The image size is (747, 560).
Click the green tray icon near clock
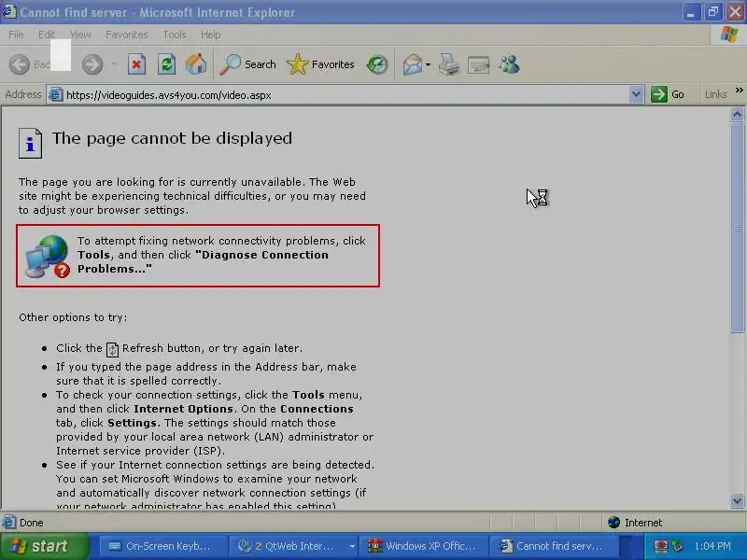click(x=676, y=546)
